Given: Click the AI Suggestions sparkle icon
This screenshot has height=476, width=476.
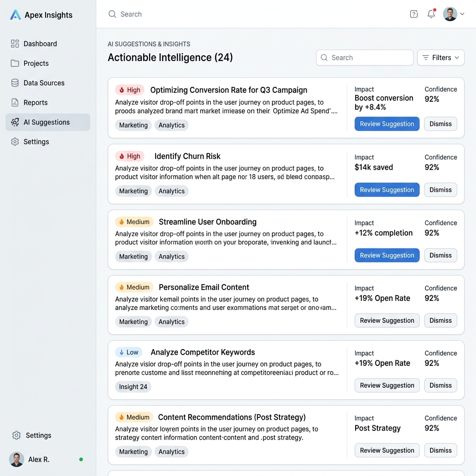Looking at the screenshot, I should pos(15,122).
